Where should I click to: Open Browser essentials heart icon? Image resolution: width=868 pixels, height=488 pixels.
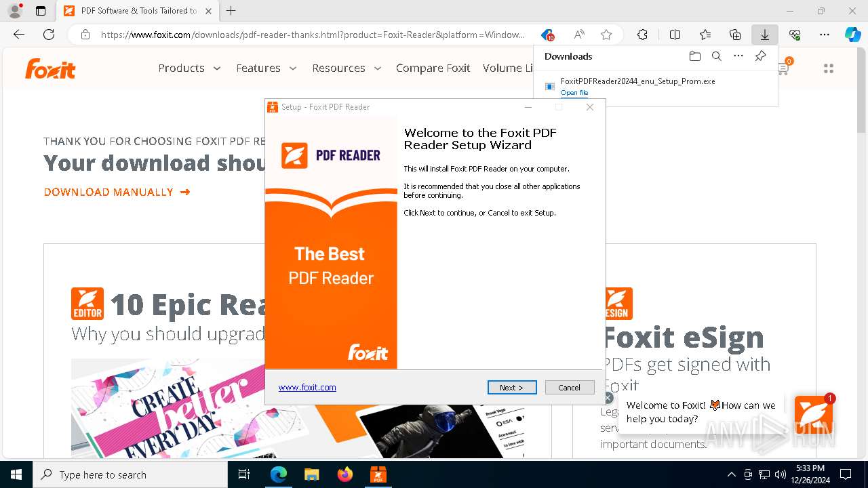pos(795,35)
